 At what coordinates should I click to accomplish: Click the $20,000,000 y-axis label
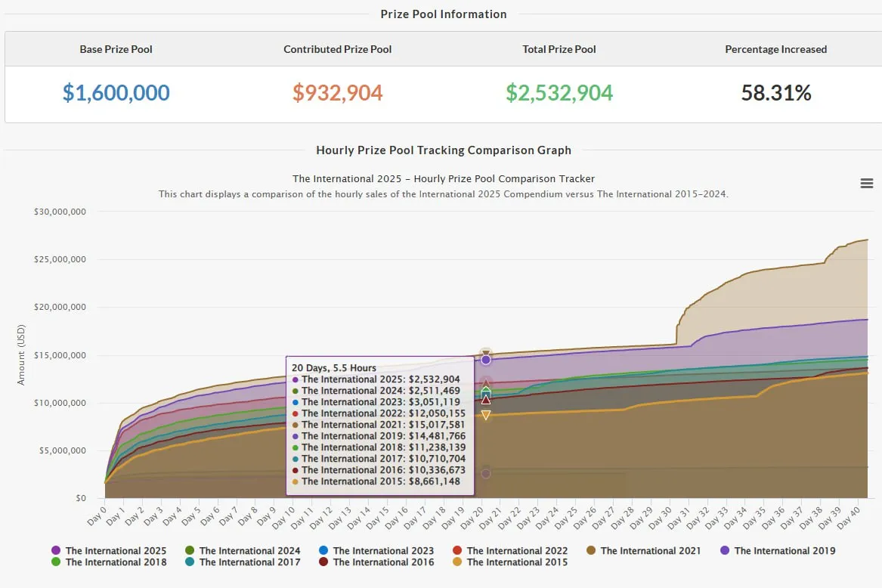[x=60, y=307]
